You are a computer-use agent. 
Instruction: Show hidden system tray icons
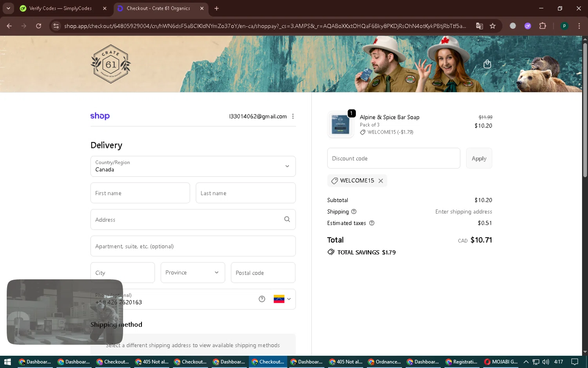pos(526,362)
